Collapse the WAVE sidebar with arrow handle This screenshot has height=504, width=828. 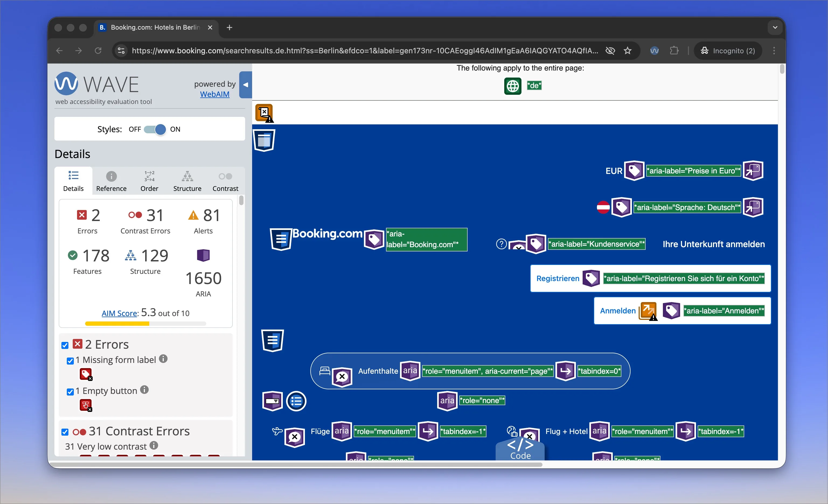(x=246, y=85)
